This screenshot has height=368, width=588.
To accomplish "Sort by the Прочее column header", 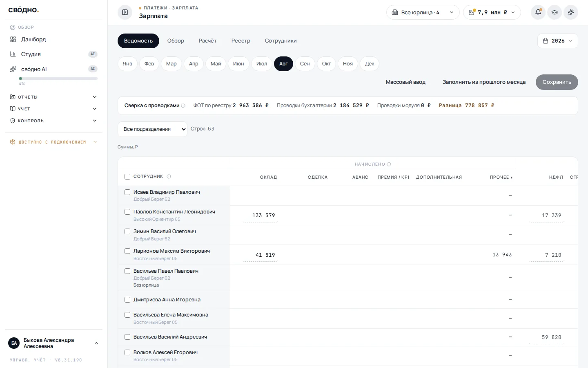I will point(501,177).
